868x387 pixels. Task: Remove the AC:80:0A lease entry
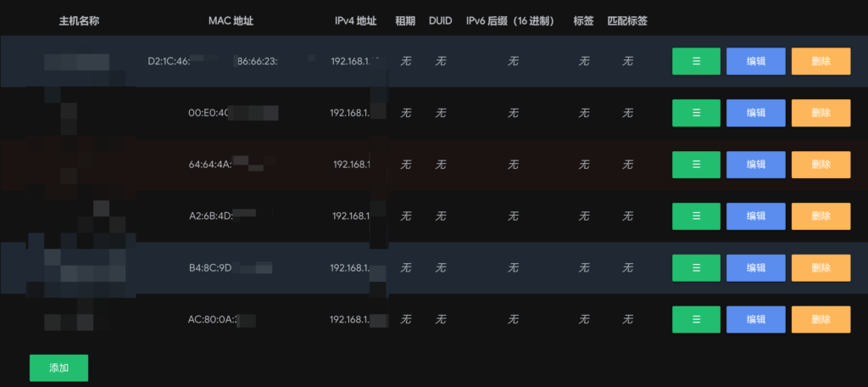coord(821,320)
